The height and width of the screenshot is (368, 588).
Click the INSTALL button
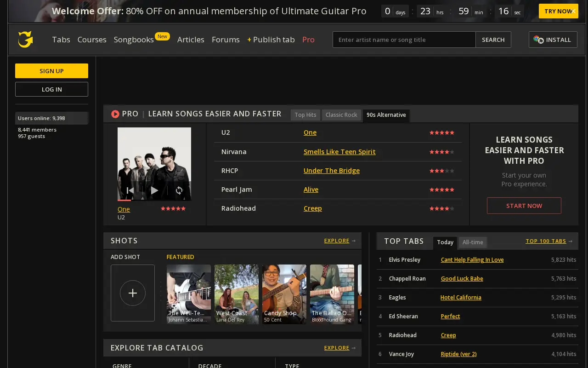[553, 40]
